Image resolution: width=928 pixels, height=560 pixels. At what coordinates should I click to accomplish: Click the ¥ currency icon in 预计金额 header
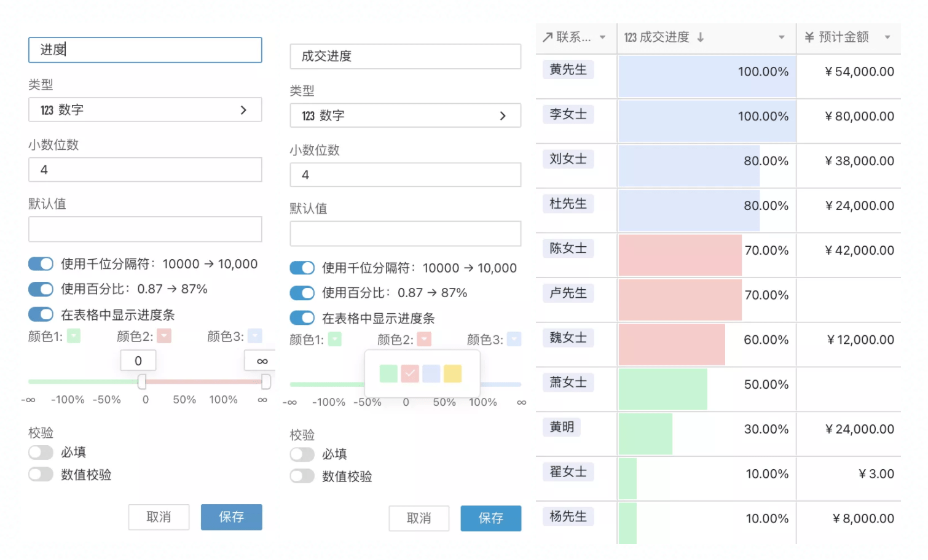pos(809,37)
